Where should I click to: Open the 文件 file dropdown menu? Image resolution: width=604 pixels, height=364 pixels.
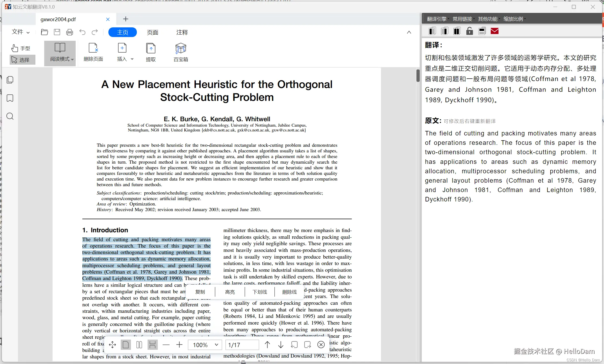(x=20, y=32)
